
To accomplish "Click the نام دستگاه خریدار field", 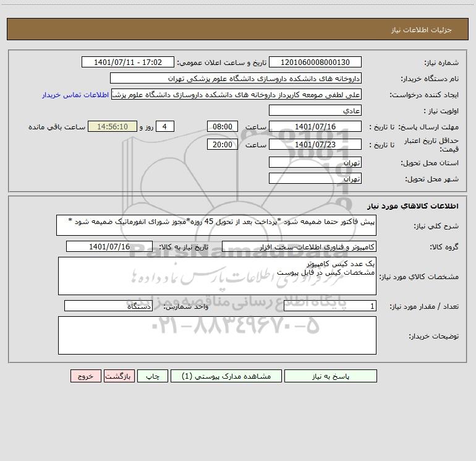I will (x=236, y=78).
